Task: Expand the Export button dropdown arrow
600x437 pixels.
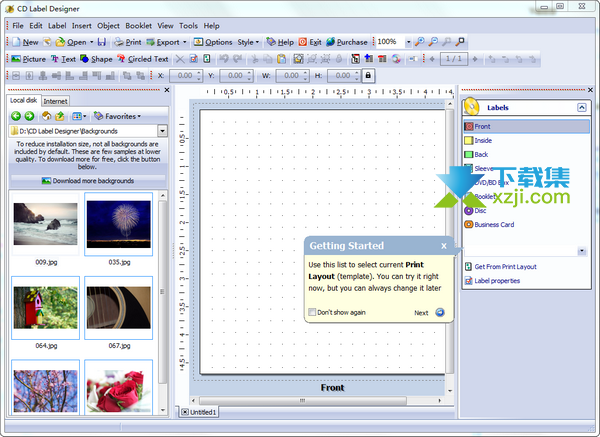Action: click(185, 42)
